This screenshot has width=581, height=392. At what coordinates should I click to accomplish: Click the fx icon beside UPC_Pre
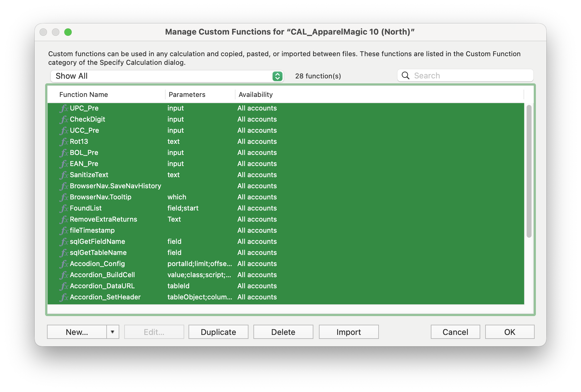(x=64, y=108)
